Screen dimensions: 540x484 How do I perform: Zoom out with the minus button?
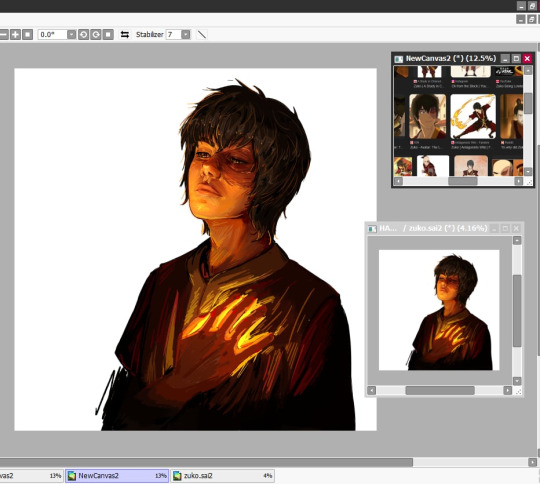(x=3, y=34)
